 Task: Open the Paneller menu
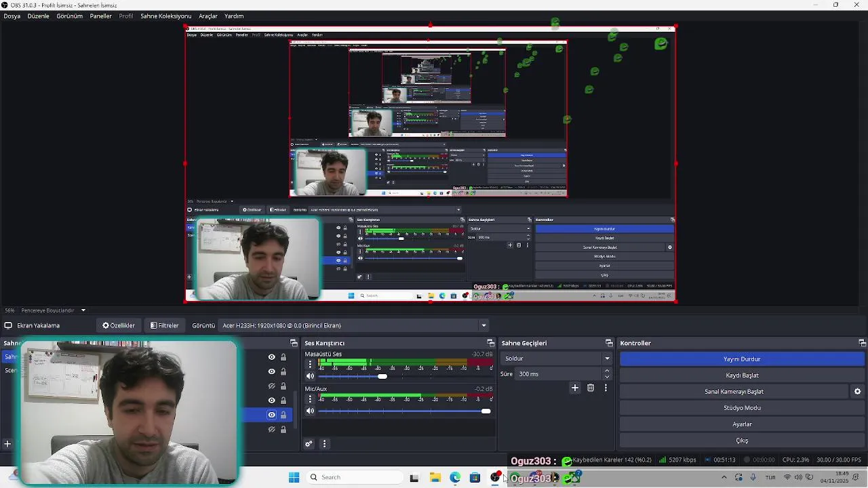pos(100,16)
